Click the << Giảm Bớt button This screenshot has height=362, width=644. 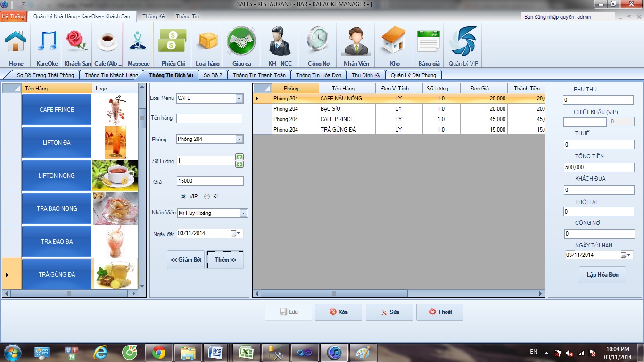coord(186,260)
